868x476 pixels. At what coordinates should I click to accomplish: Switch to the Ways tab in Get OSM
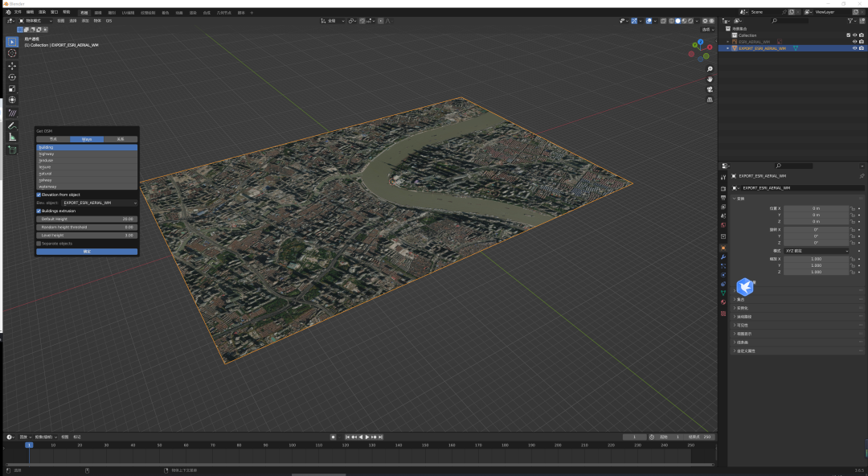click(87, 139)
